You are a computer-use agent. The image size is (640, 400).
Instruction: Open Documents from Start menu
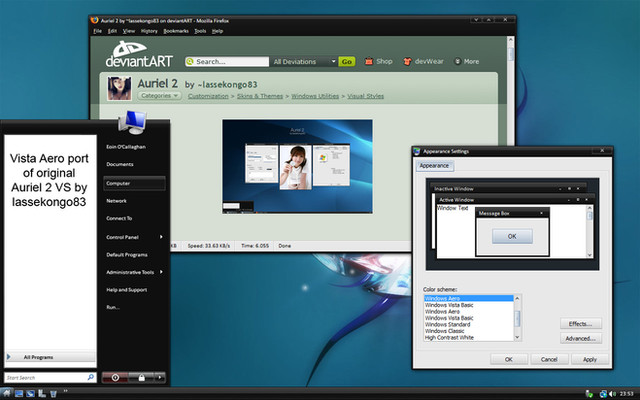tap(120, 164)
